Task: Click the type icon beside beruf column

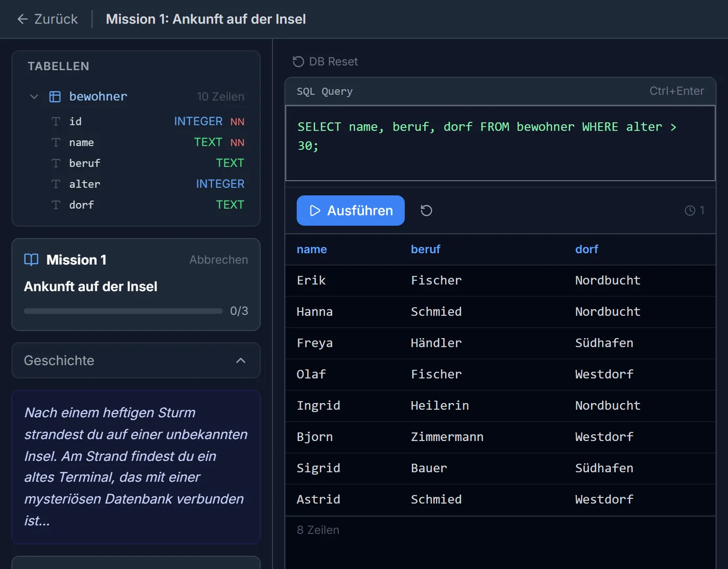Action: point(56,163)
